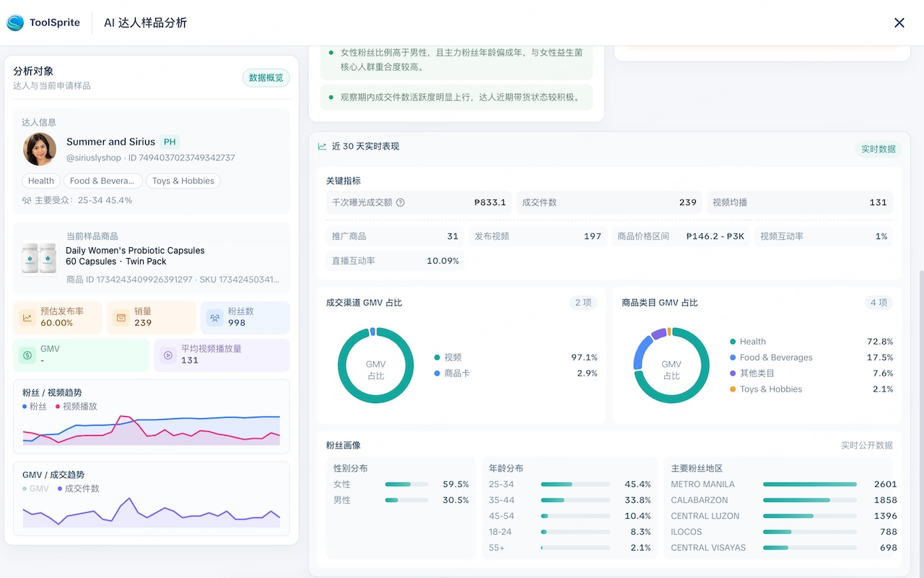
Task: Click the Health legend color dot
Action: pos(733,341)
